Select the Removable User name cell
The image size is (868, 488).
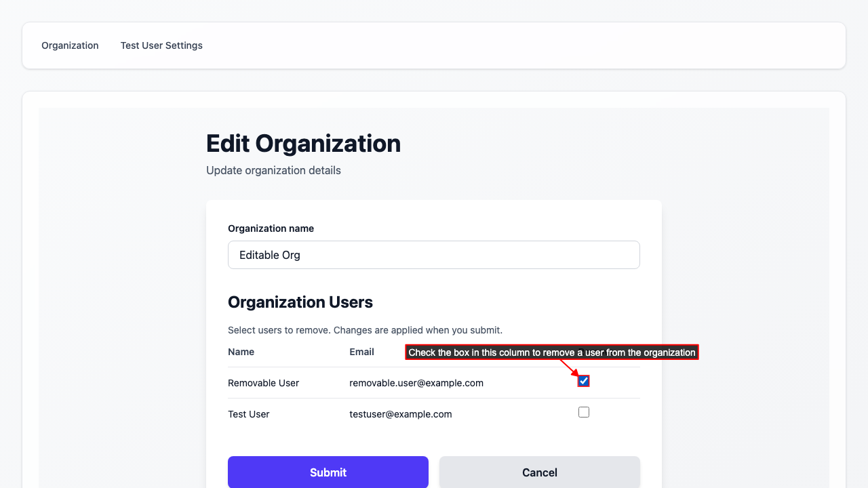[263, 383]
